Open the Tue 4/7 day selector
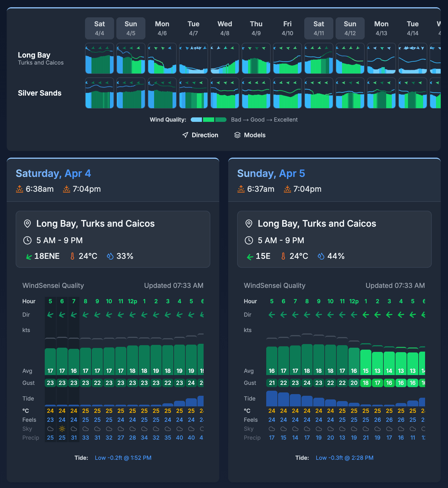 tap(193, 28)
